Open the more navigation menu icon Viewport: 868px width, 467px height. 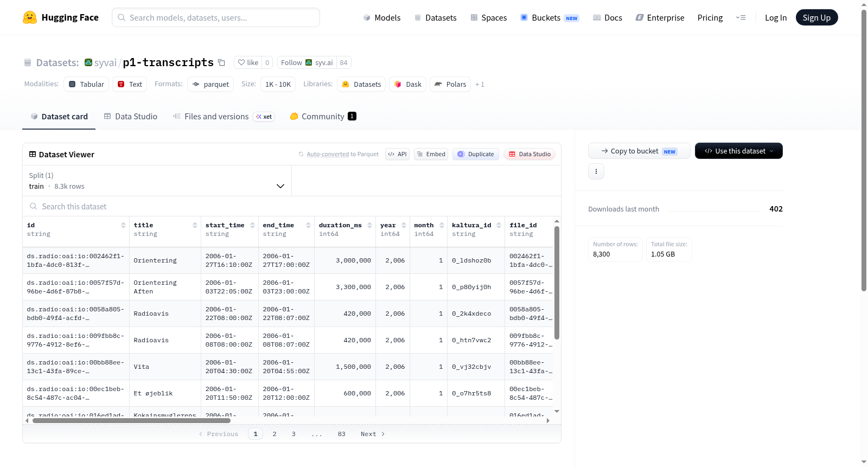coord(741,17)
